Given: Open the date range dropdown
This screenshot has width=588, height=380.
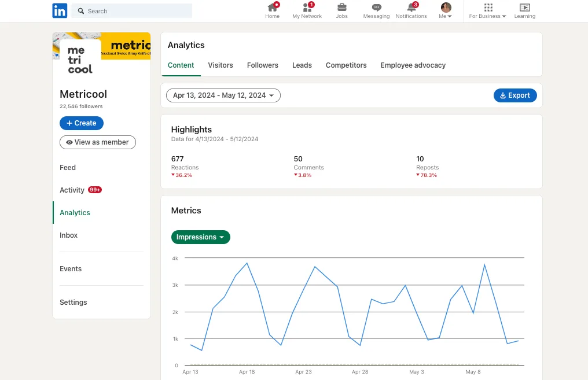Looking at the screenshot, I should 223,95.
